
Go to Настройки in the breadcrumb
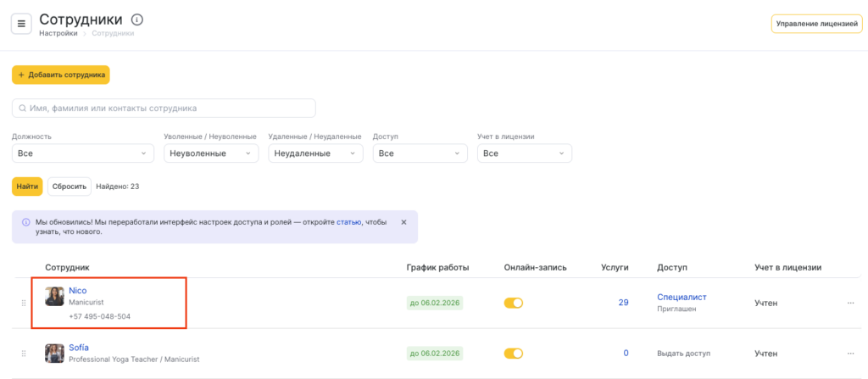[57, 33]
